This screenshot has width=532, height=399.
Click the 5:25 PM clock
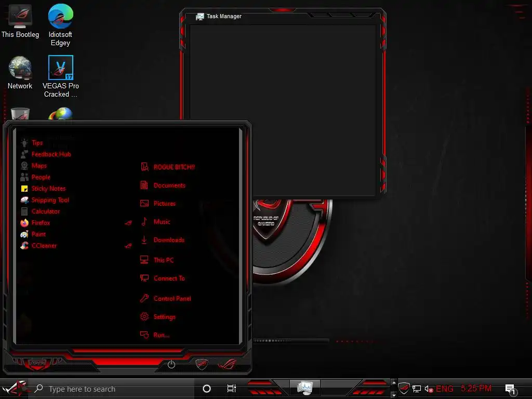click(476, 388)
